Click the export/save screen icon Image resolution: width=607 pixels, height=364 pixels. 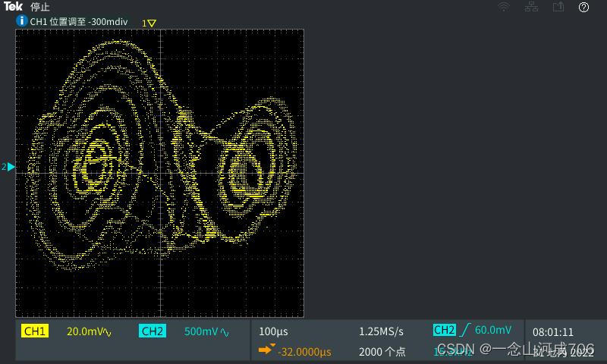coord(558,7)
